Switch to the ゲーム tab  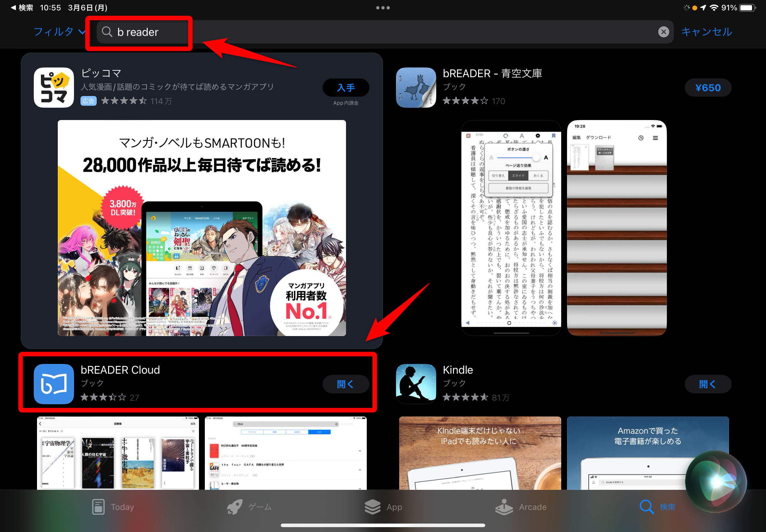250,507
